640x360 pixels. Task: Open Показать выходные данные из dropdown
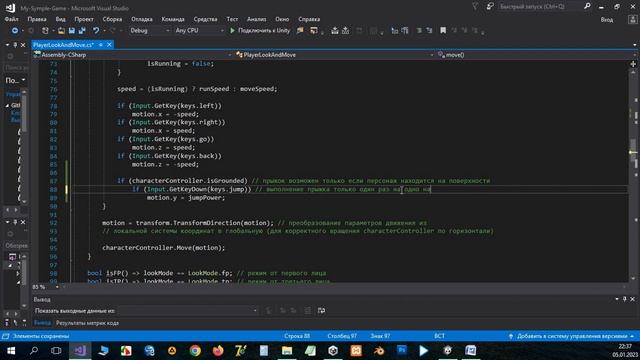click(x=188, y=311)
